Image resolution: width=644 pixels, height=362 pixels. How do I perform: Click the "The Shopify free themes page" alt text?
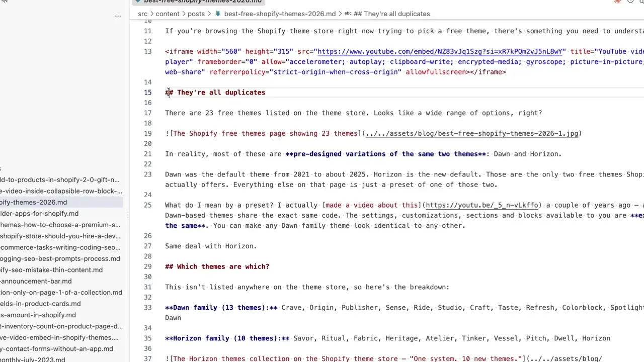pyautogui.click(x=265, y=133)
